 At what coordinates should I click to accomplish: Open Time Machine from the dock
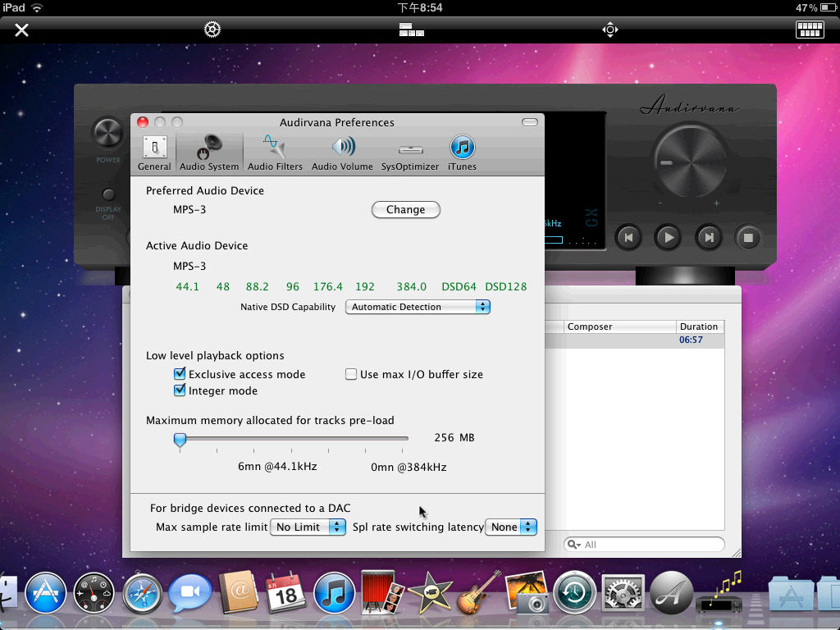pyautogui.click(x=574, y=593)
